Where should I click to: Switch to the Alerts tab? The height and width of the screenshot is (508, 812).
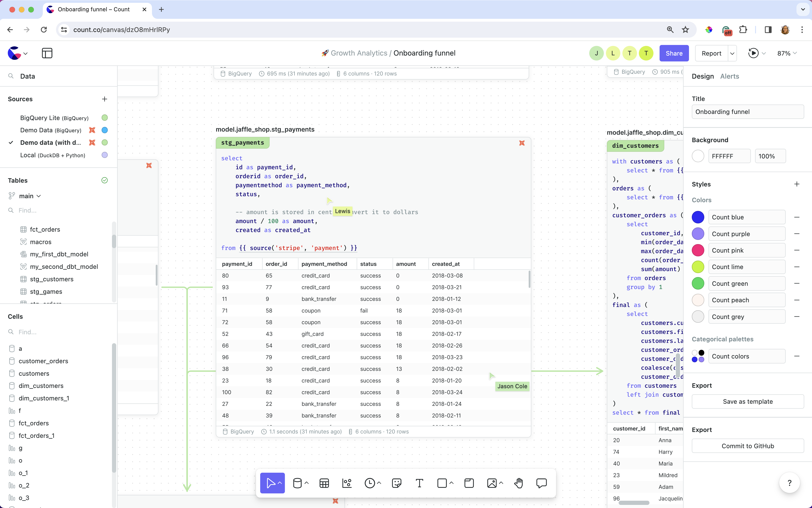[729, 76]
